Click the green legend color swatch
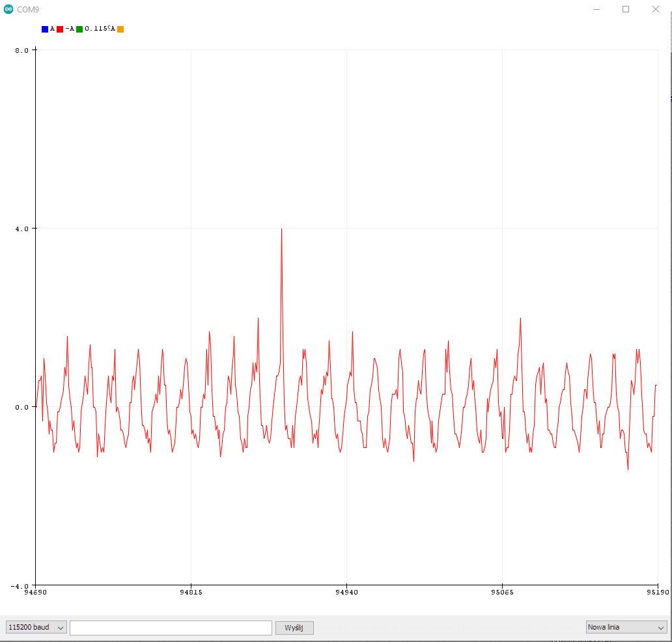The image size is (672, 642). (79, 29)
